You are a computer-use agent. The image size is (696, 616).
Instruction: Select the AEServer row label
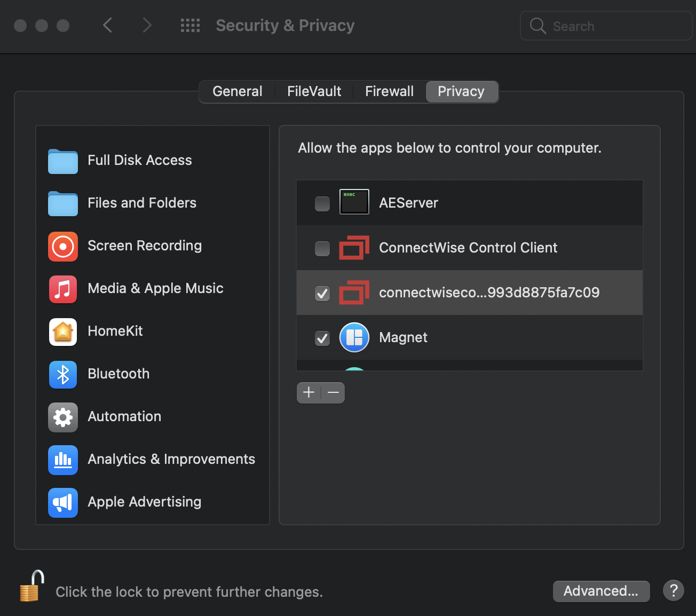click(408, 203)
